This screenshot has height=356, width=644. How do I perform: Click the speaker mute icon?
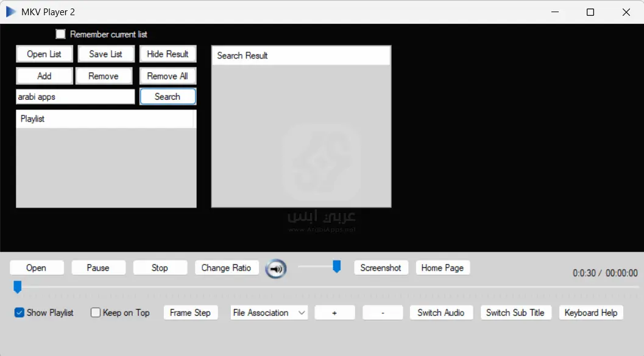[x=276, y=268]
